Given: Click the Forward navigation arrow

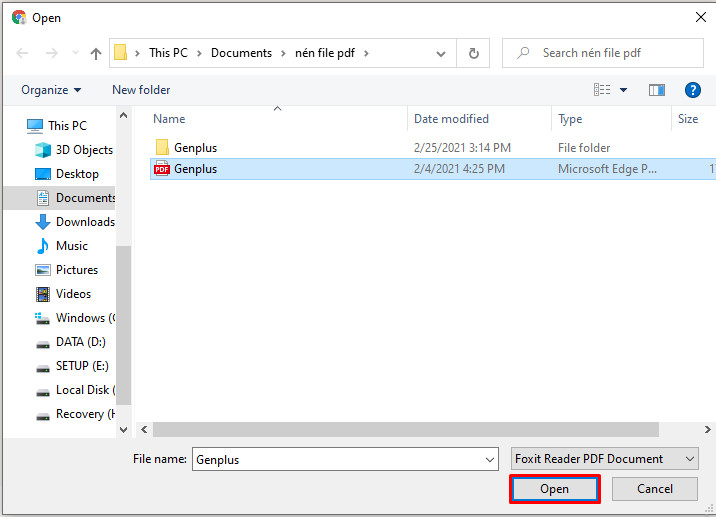Looking at the screenshot, I should coord(52,53).
